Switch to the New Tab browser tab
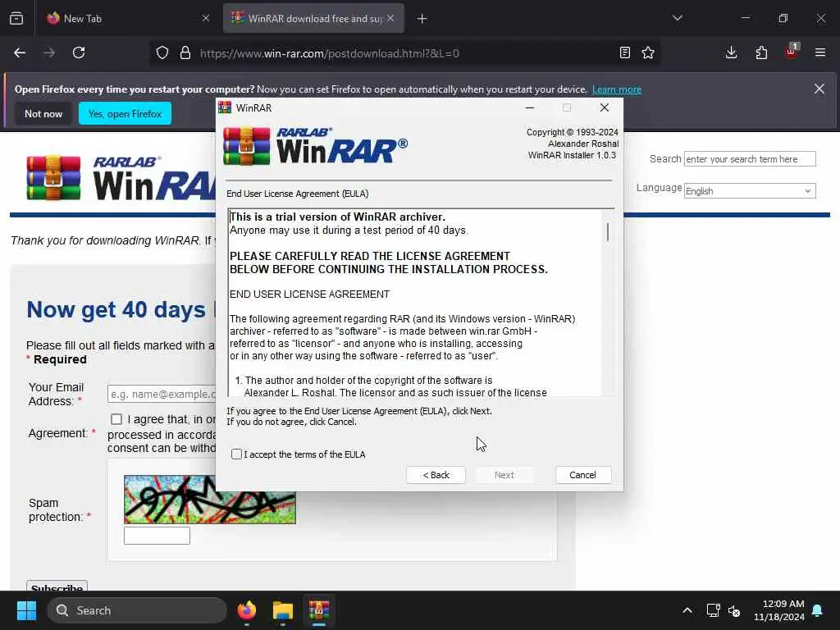The height and width of the screenshot is (630, 840). pyautogui.click(x=121, y=18)
